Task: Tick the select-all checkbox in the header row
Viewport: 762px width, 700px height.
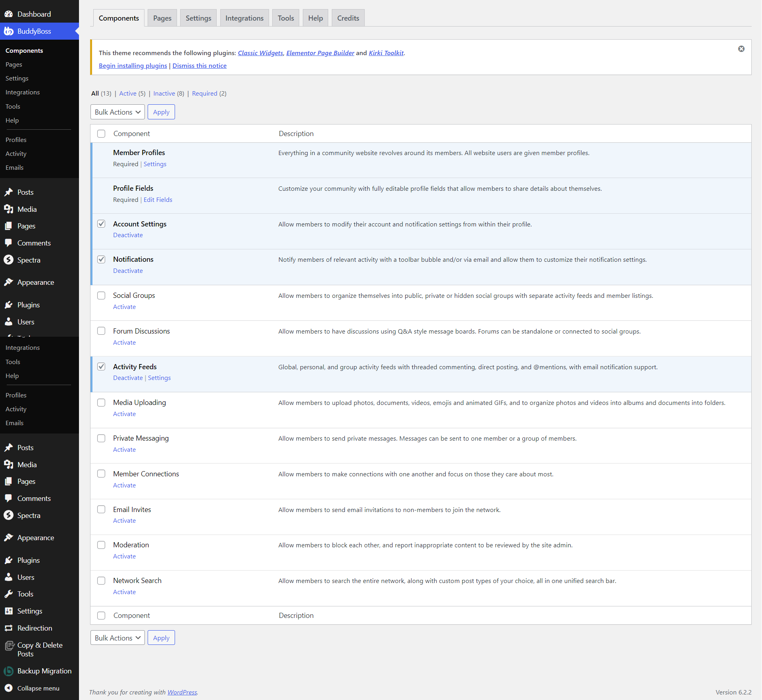Action: [x=101, y=134]
